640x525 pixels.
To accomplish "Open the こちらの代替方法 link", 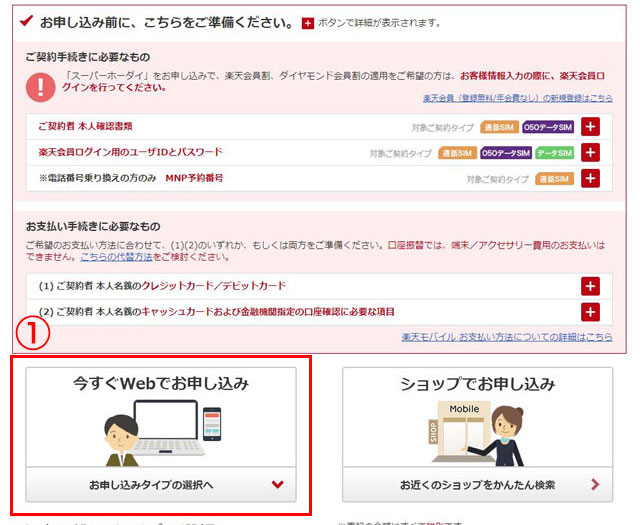I will pos(116,257).
